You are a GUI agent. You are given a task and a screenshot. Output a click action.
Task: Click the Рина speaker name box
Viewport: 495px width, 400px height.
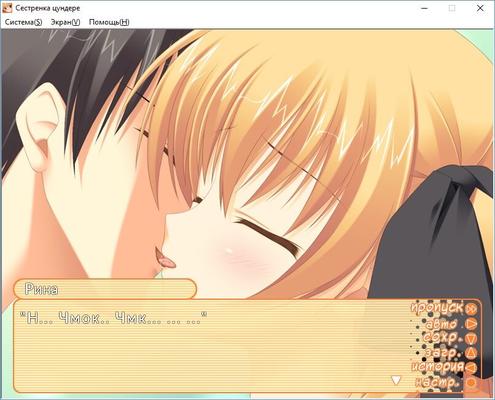point(105,289)
